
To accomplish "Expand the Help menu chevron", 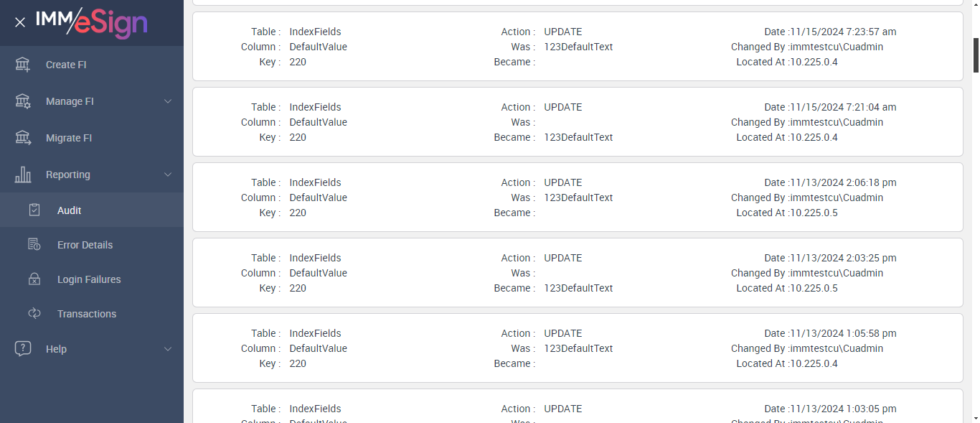I will click(x=168, y=349).
